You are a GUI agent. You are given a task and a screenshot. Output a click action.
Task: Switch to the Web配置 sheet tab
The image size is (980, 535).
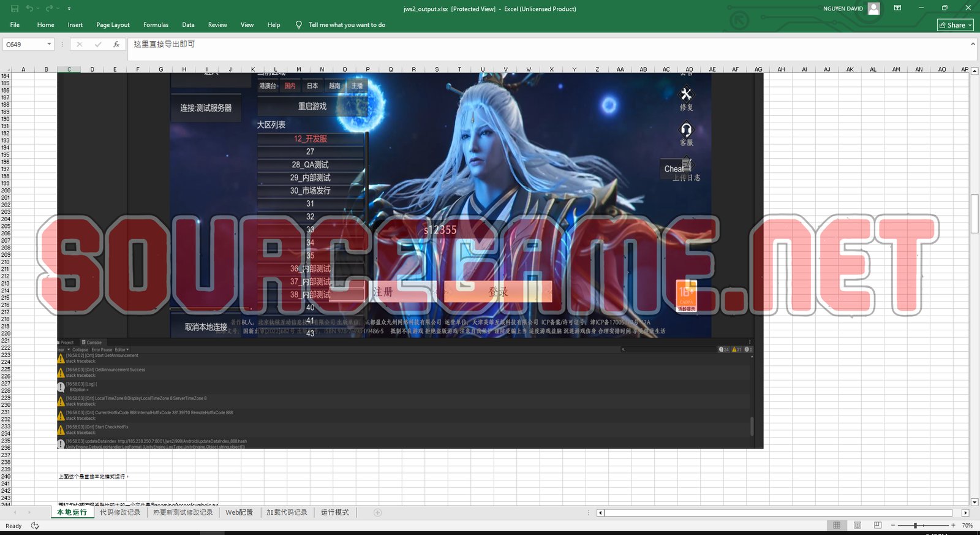[x=239, y=512]
